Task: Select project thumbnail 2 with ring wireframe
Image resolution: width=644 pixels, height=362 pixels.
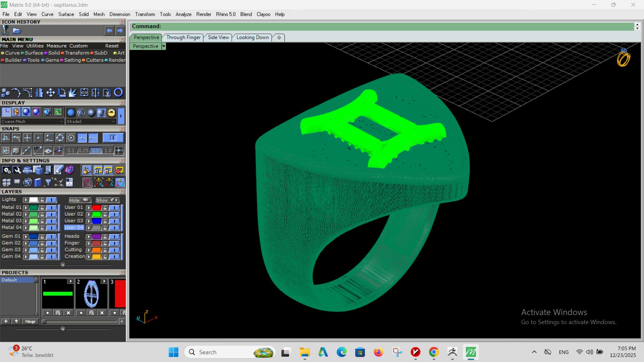Action: 91,294
